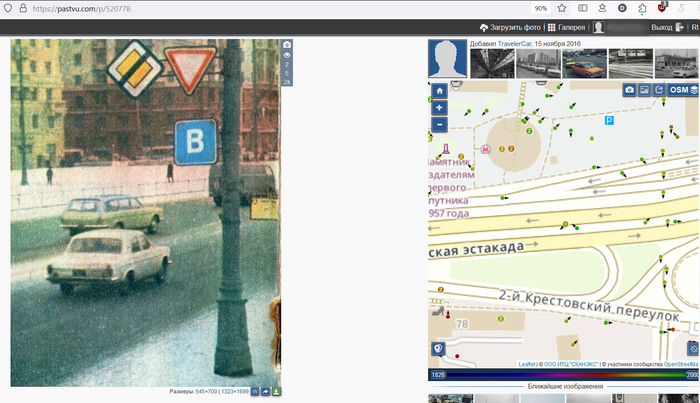Open second thumbnail with row of parked cars

tap(538, 64)
